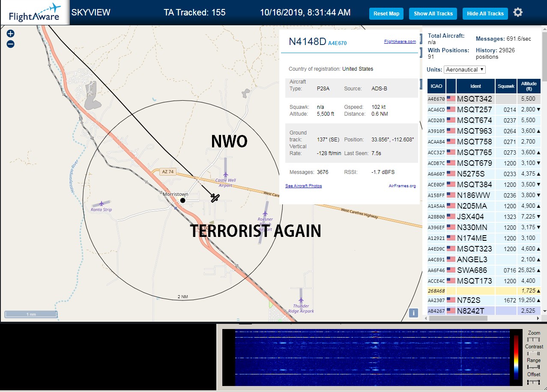This screenshot has width=547, height=392.
Task: Click the aircraft list horizontal scrollbar
Action: coord(457,318)
